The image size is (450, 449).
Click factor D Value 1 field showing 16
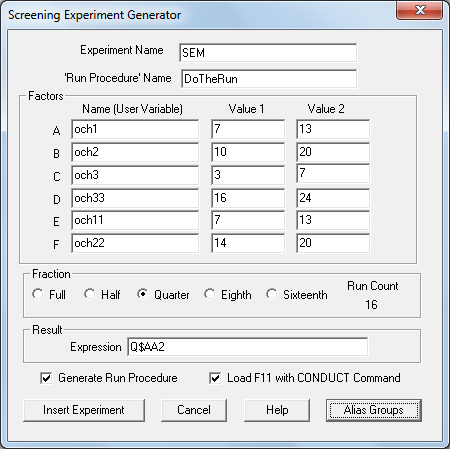(x=248, y=198)
